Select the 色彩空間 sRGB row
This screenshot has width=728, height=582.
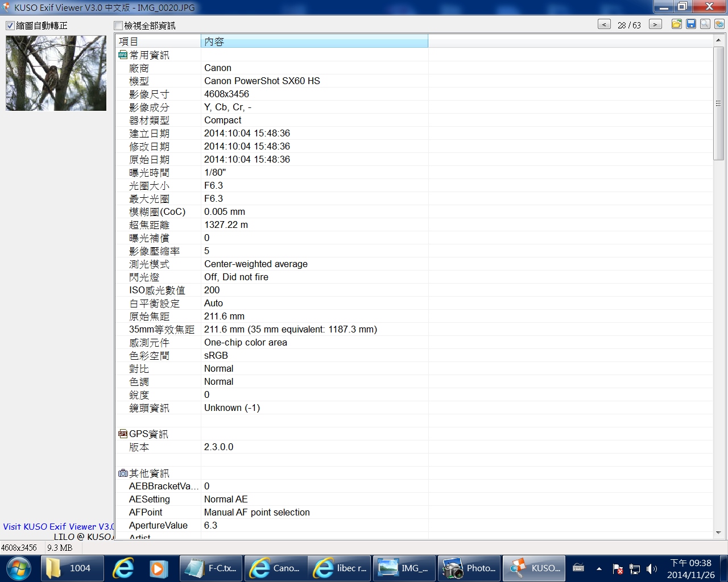(414, 356)
